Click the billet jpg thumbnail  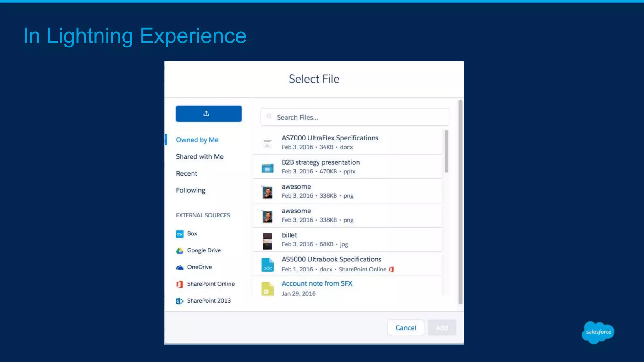coord(267,241)
